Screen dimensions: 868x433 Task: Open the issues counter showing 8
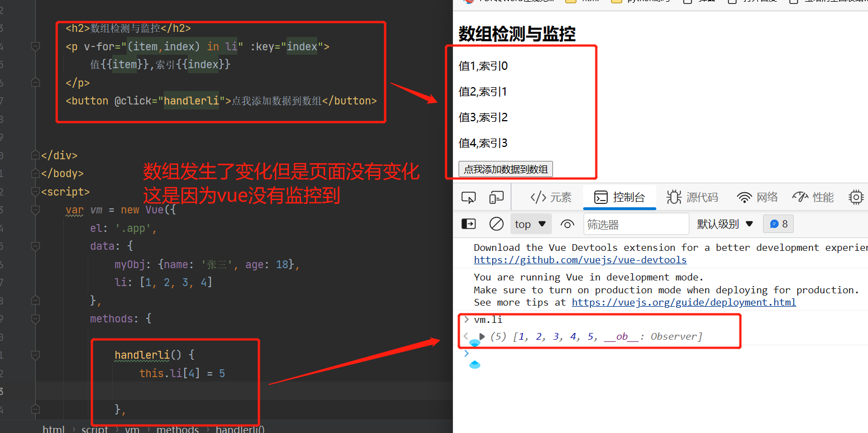[x=779, y=224]
